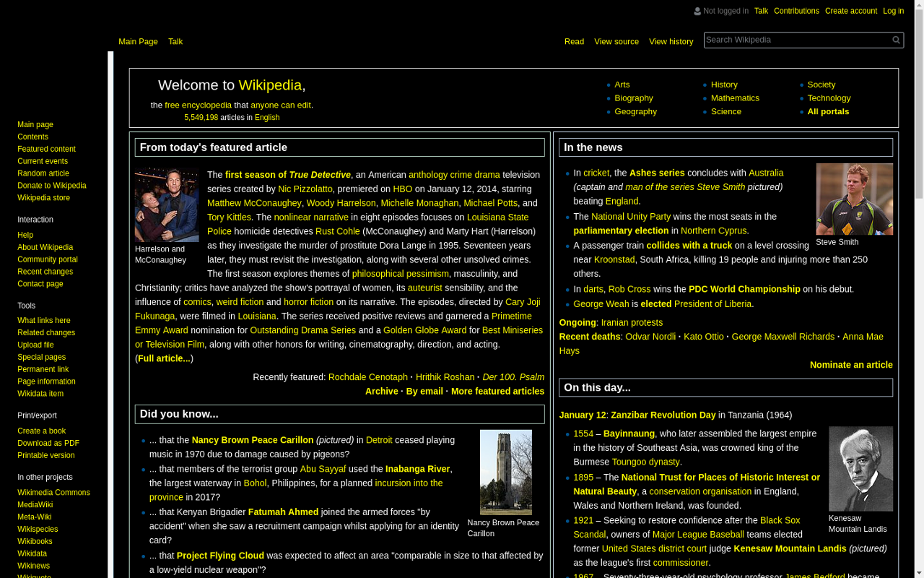The height and width of the screenshot is (578, 924).
Task: Open the All portals link
Action: (828, 112)
